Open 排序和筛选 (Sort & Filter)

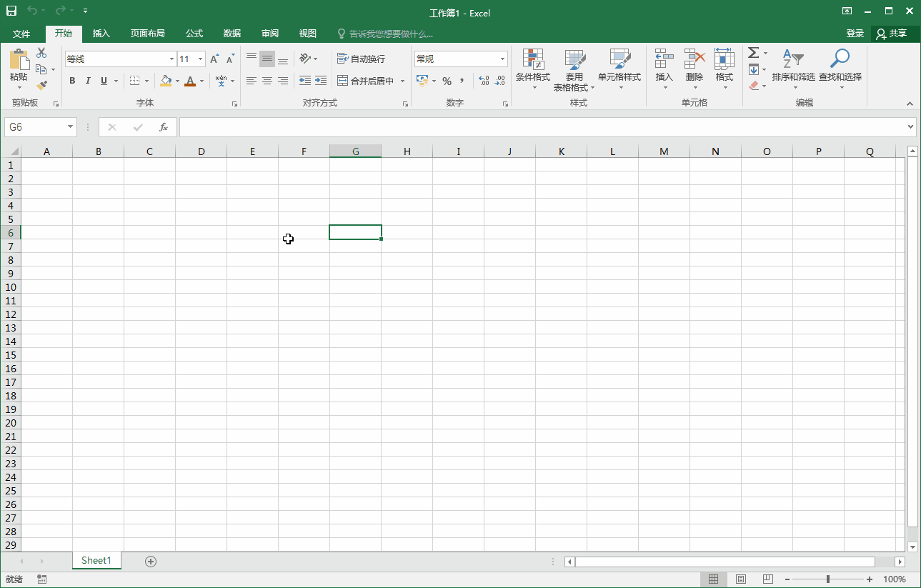(793, 69)
